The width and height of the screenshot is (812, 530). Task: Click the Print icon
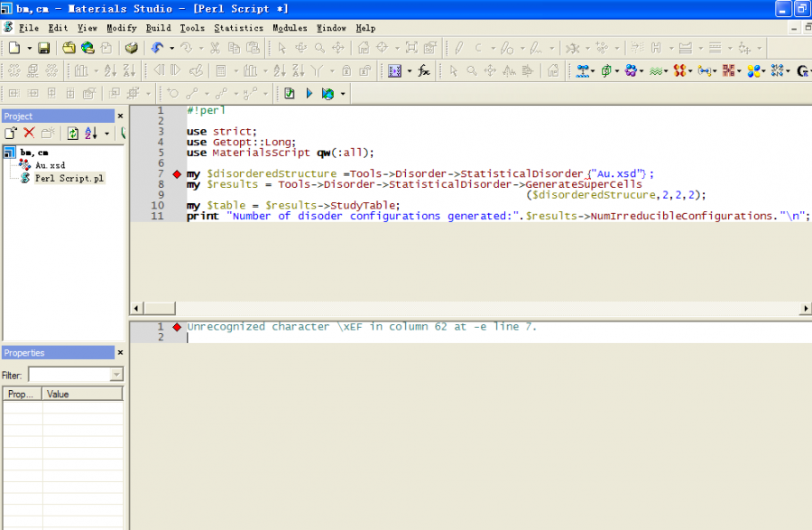click(132, 48)
